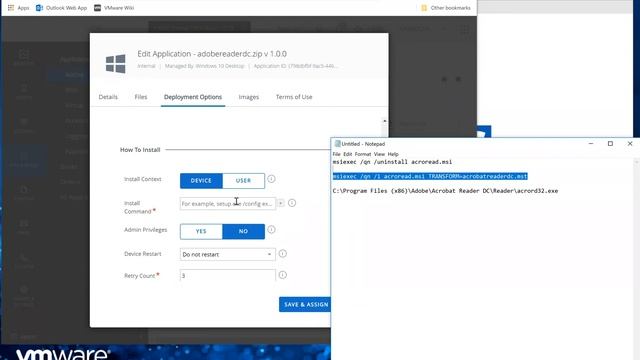Click the Windows logo application icon
The width and height of the screenshot is (640, 360).
116,64
